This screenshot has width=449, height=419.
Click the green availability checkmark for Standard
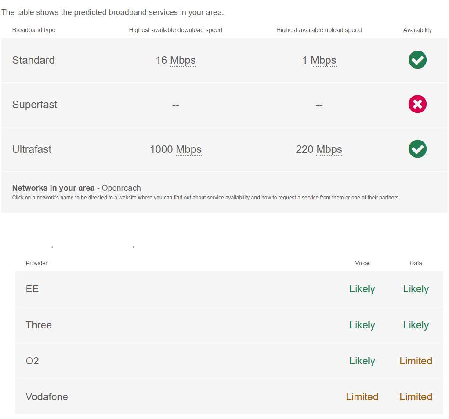(418, 60)
